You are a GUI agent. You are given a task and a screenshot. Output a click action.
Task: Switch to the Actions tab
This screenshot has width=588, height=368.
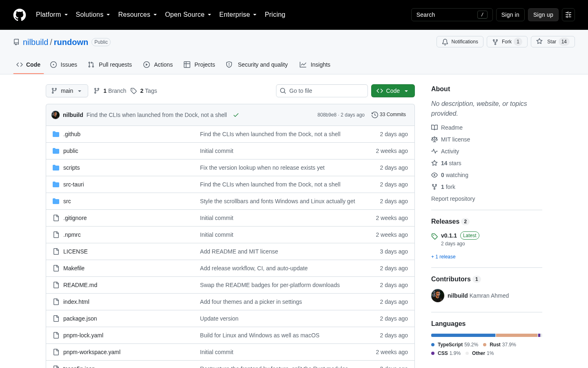point(158,65)
